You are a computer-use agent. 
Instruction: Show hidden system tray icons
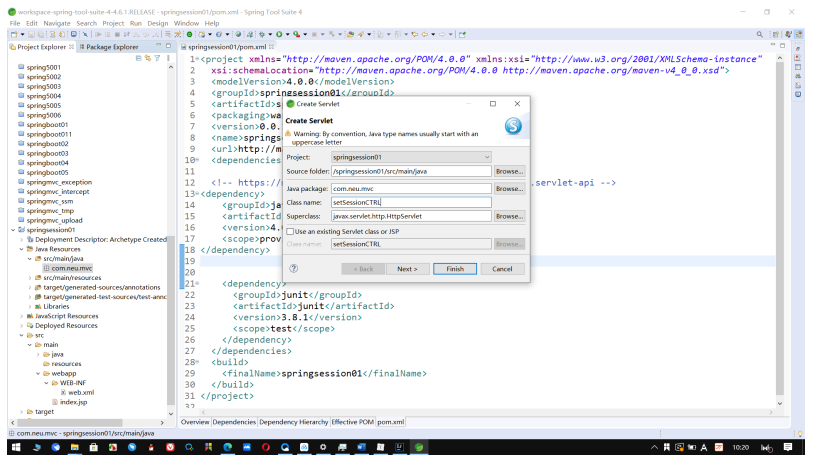(x=654, y=447)
